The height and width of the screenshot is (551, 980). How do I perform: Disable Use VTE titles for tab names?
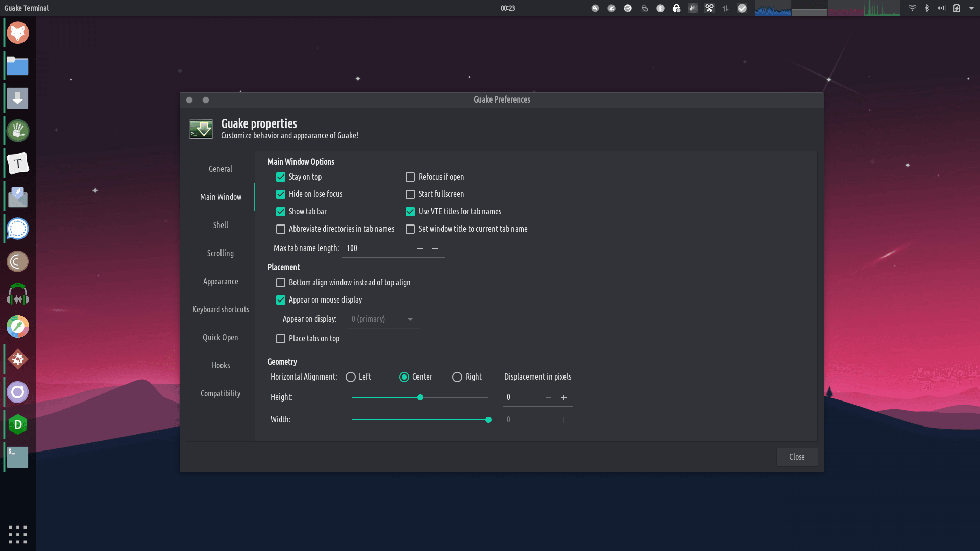409,211
